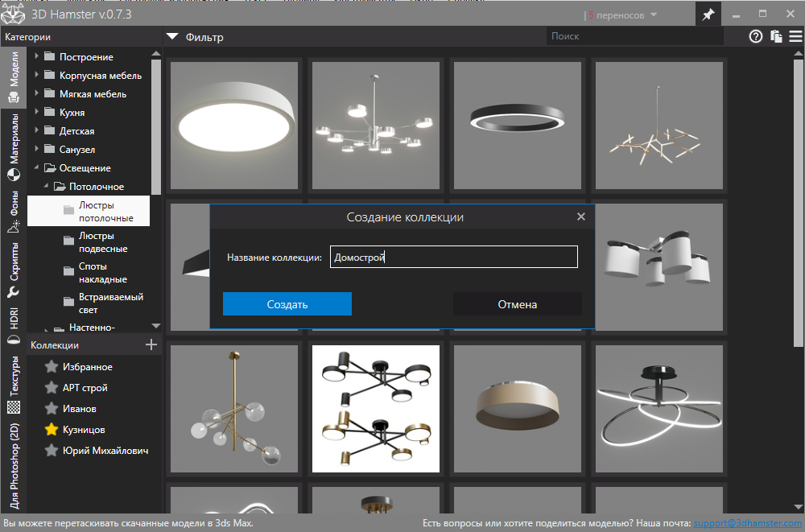Open the black and gold chandeliers thumbnail
Image resolution: width=805 pixels, height=532 pixels.
point(376,409)
